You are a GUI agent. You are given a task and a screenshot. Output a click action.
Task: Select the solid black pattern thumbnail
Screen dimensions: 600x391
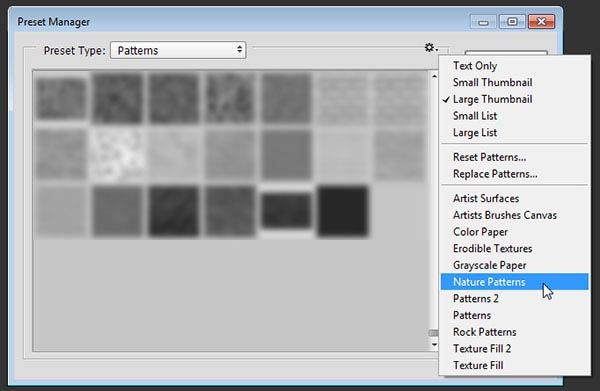pyautogui.click(x=342, y=211)
